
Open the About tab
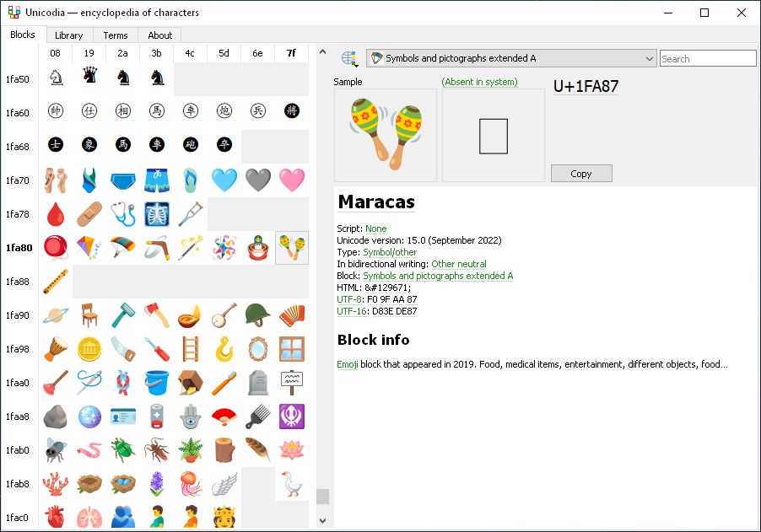coord(159,35)
